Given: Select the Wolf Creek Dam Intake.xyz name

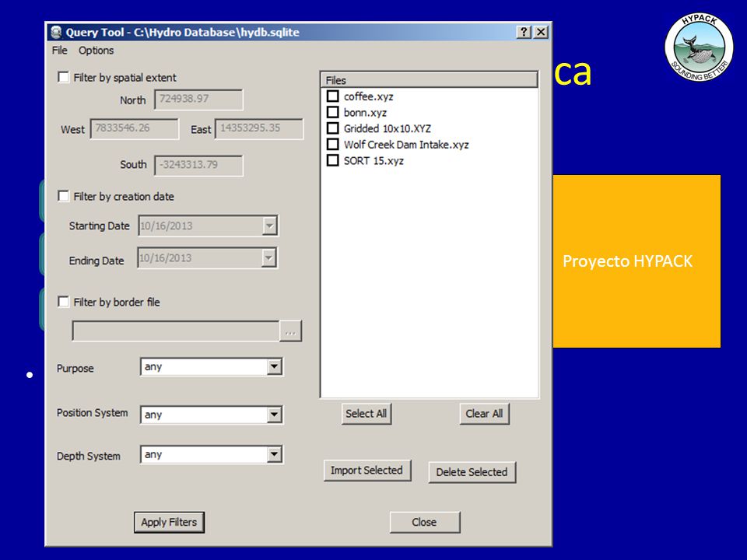Looking at the screenshot, I should 406,145.
